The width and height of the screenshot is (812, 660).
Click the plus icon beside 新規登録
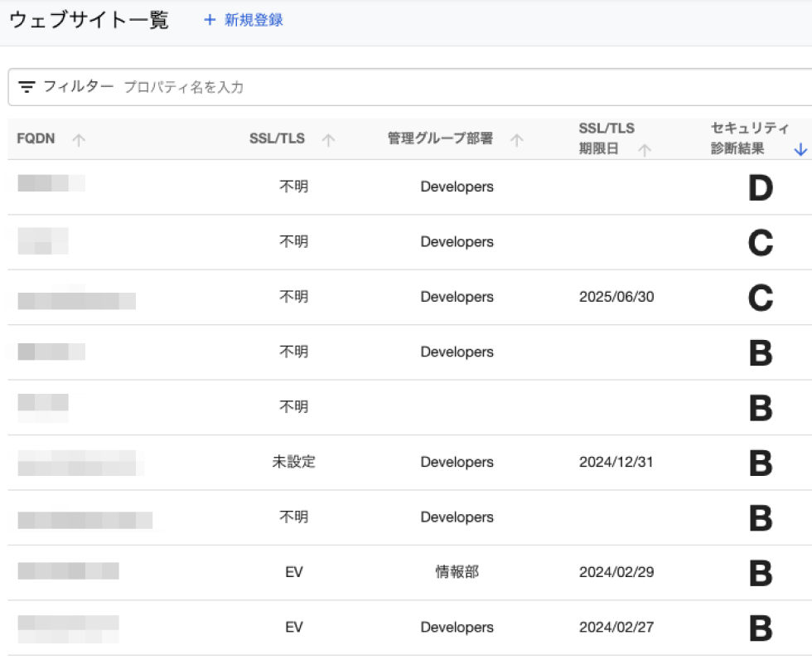(x=210, y=20)
